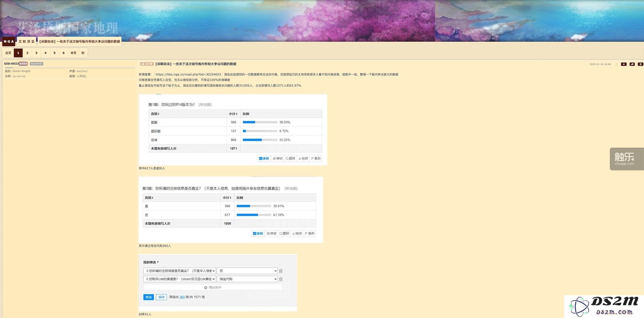Click the post timestamp 2022-01-14 18:48
644x318 pixels.
600,64
